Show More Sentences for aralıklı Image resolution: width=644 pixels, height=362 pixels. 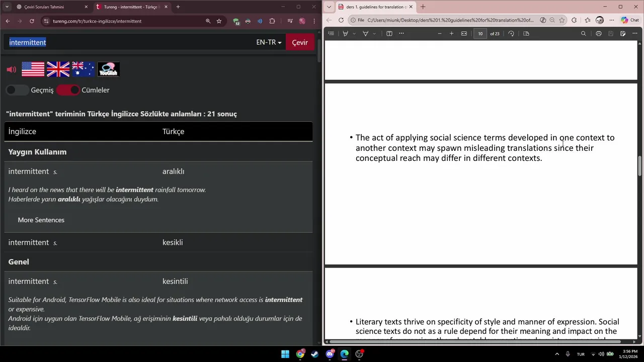[41, 220]
